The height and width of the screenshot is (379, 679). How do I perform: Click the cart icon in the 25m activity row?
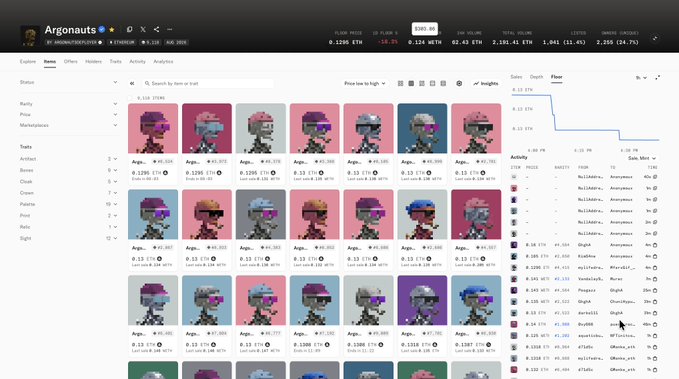655,290
